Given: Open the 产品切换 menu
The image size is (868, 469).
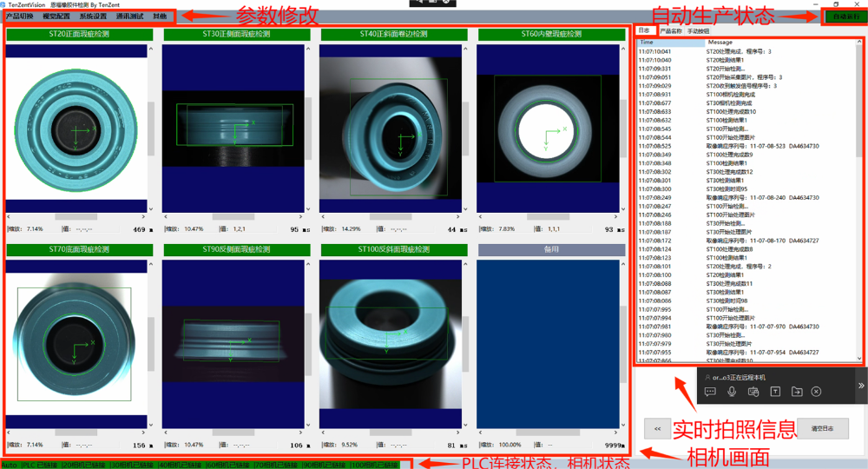Looking at the screenshot, I should point(20,16).
